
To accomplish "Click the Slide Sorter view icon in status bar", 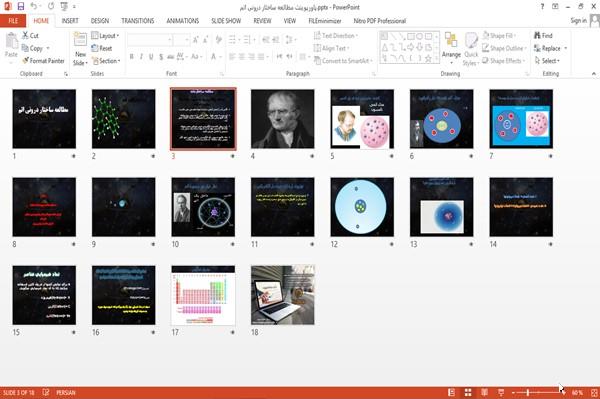I will pyautogui.click(x=468, y=392).
